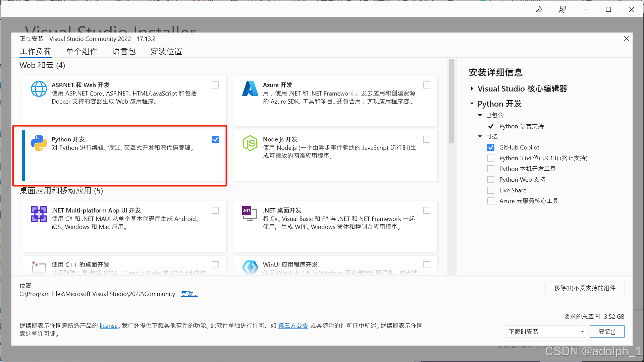Click the .NET desktop development icon
Screen dimensions: 644x362
250,214
